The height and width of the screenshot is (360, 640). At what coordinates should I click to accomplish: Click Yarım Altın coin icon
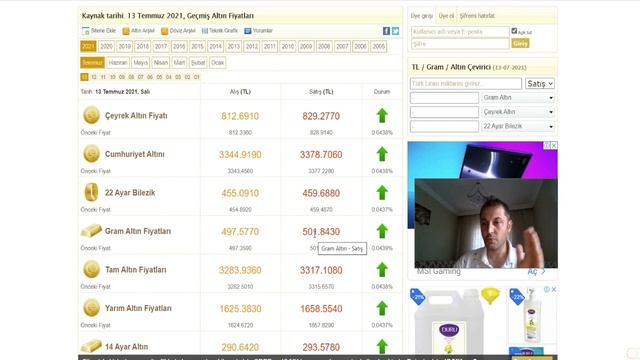click(x=91, y=308)
